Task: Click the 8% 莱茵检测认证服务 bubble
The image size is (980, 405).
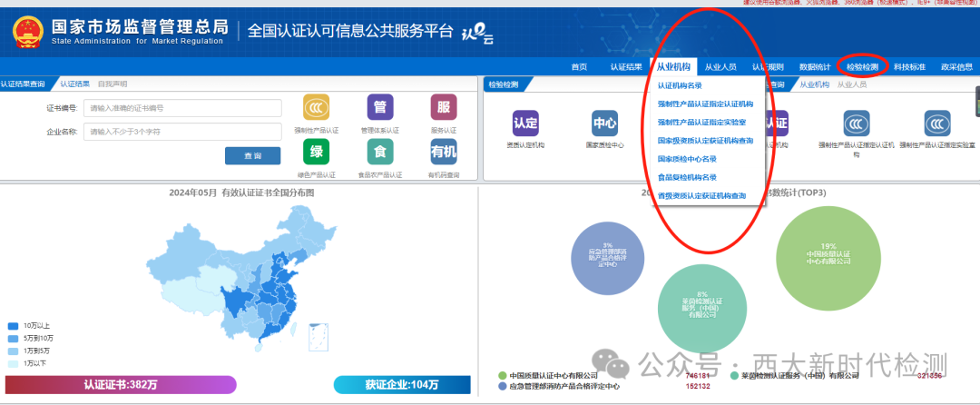Action: tap(702, 308)
